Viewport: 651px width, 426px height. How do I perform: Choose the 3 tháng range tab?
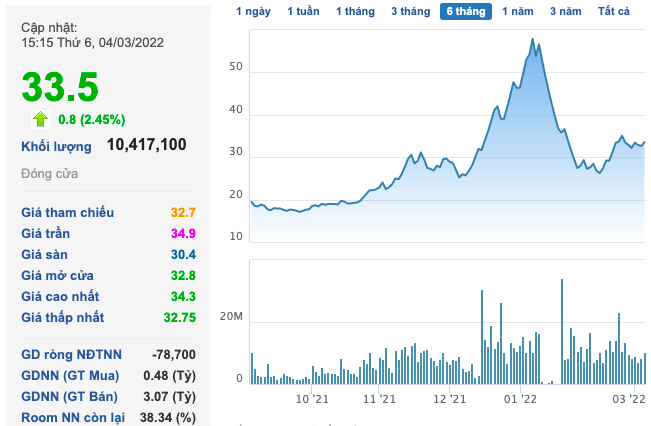(x=411, y=11)
